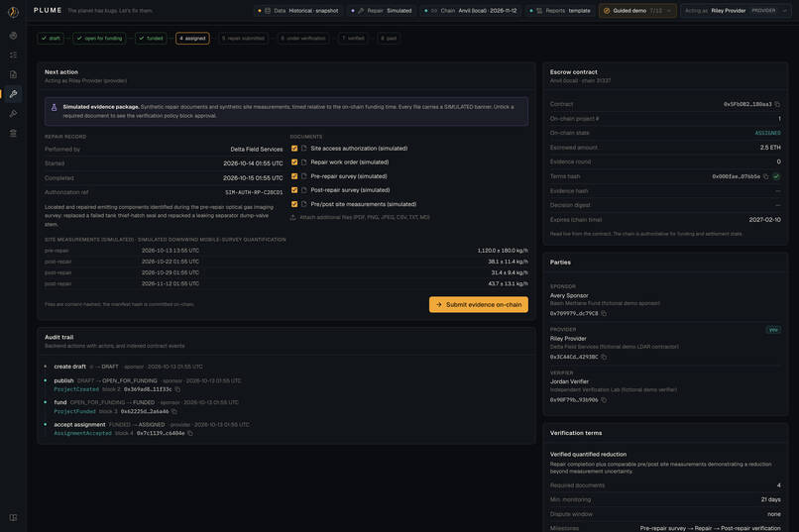The width and height of the screenshot is (799, 532).
Task: Copy the terms hash 0x000fae
Action: pyautogui.click(x=766, y=176)
